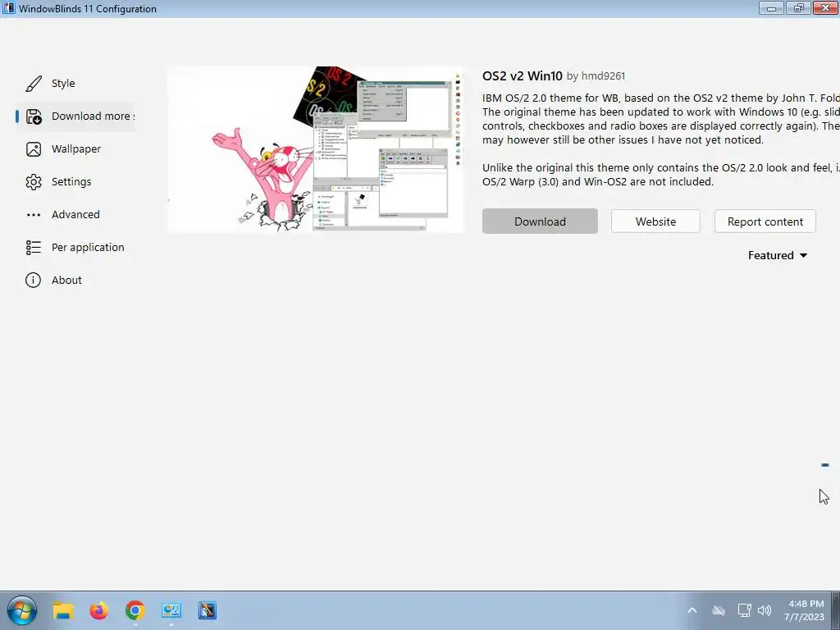The image size is (840, 630).
Task: Click the OS2 v2 Win10 title text
Action: [x=522, y=76]
